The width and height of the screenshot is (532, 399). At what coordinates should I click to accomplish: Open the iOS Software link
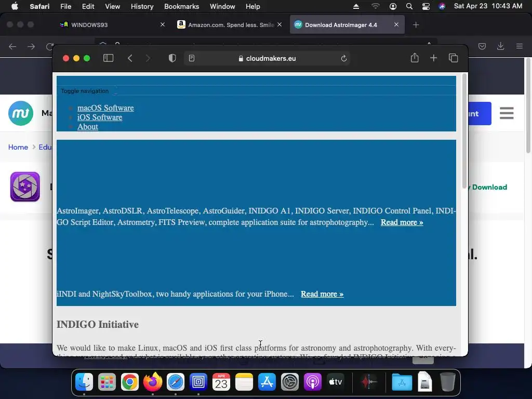coord(100,117)
